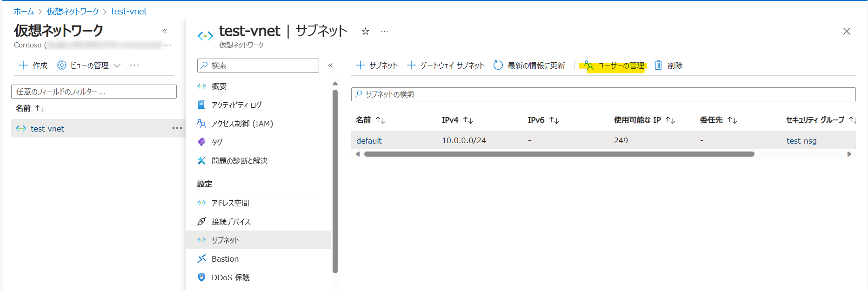Viewport: 868px width, 290px height.
Task: Open アクセス制御 (IAM) menu item
Action: pyautogui.click(x=242, y=124)
